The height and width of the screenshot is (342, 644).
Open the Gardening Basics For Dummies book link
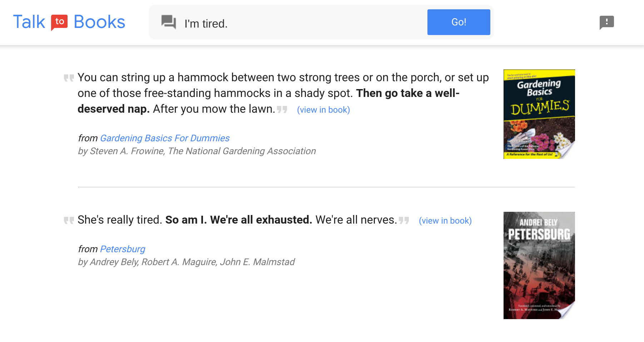[x=165, y=138]
